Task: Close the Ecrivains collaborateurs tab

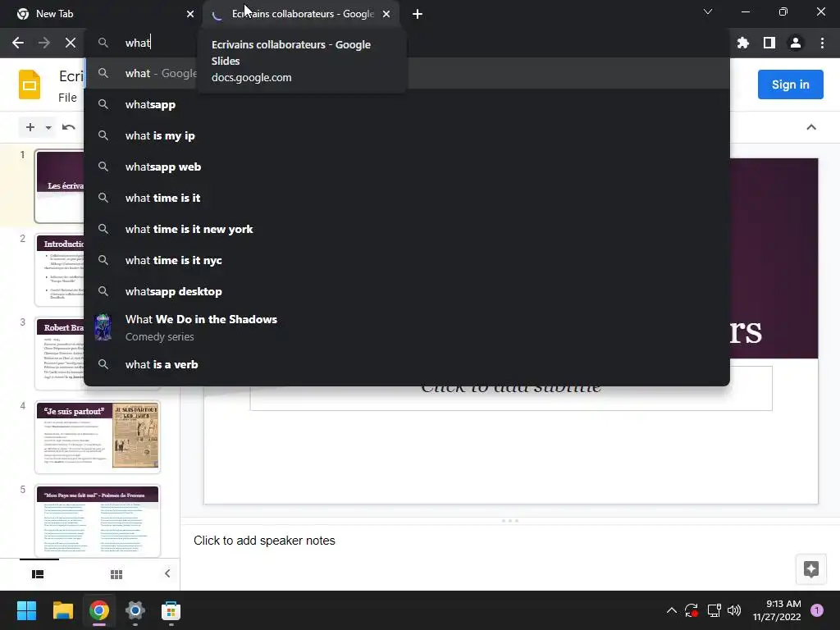Action: pos(386,14)
